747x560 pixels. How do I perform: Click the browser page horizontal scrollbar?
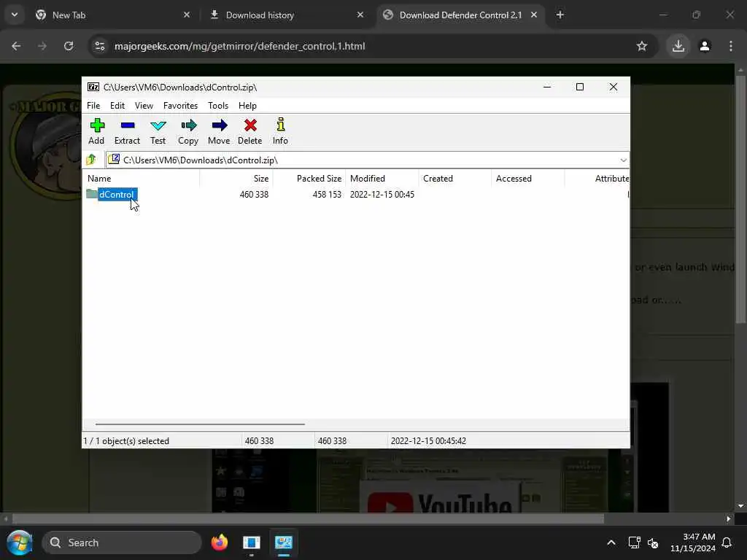[308, 518]
